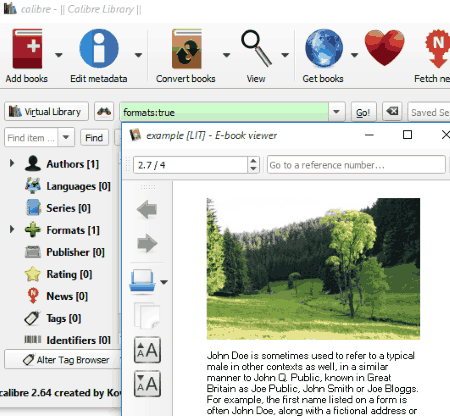Click the Decrease font size icon
This screenshot has width=450, height=416.
147,384
